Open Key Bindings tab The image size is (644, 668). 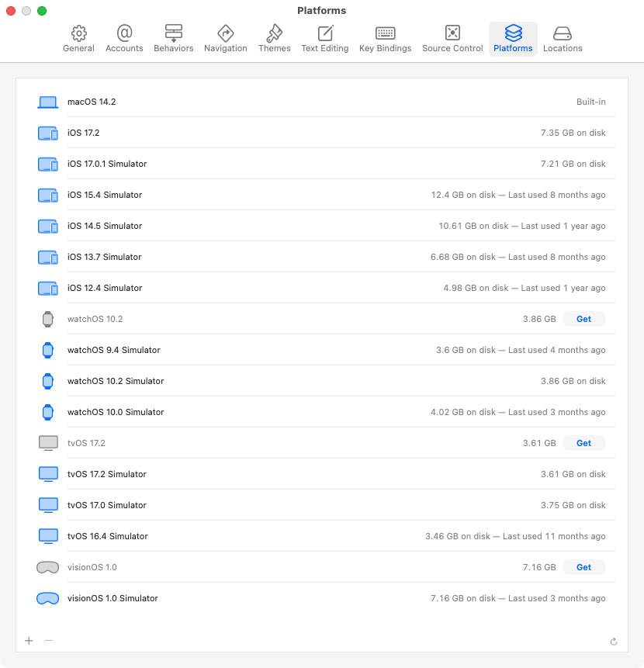coord(385,39)
